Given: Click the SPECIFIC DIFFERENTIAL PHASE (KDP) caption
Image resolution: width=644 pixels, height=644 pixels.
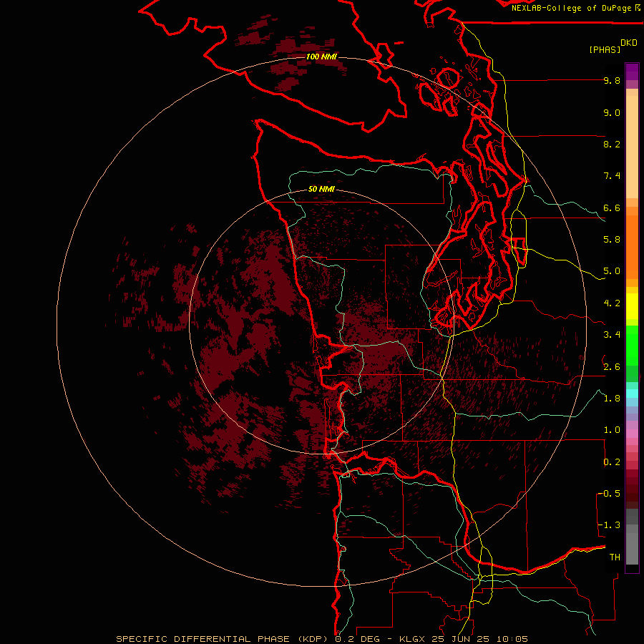Looking at the screenshot, I should coord(224,639).
